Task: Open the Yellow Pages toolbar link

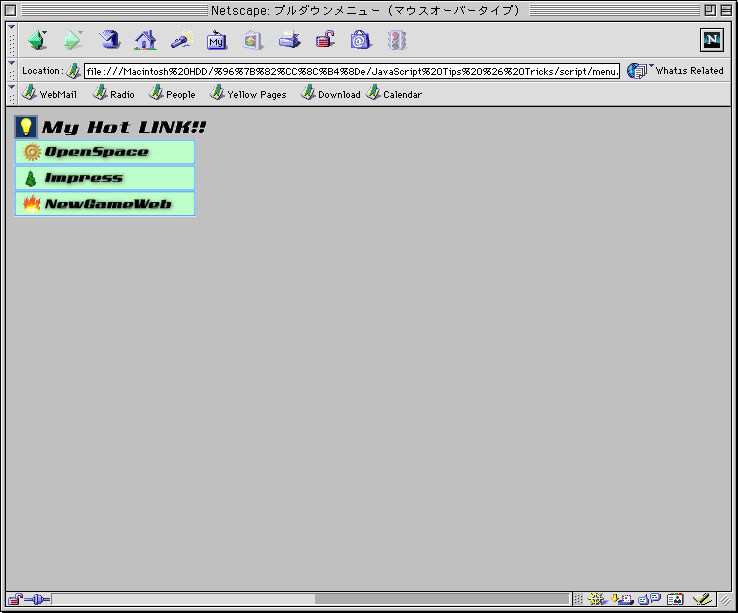Action: pos(249,93)
